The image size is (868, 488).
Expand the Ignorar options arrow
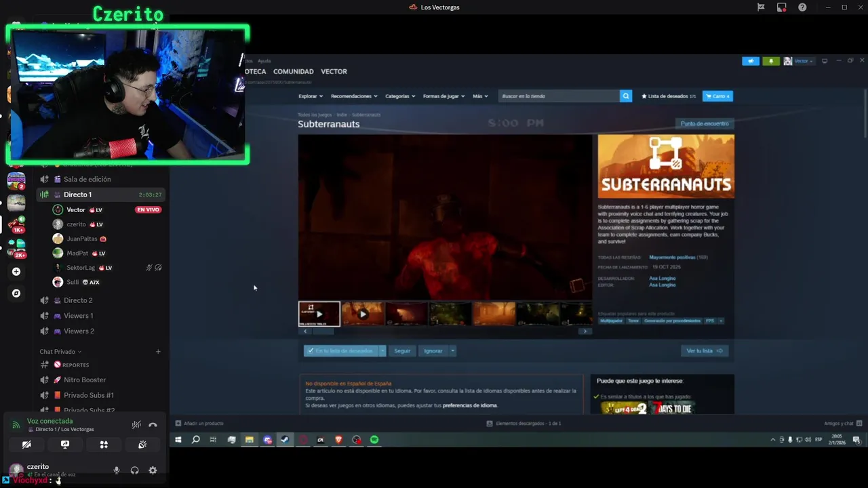[x=452, y=350]
